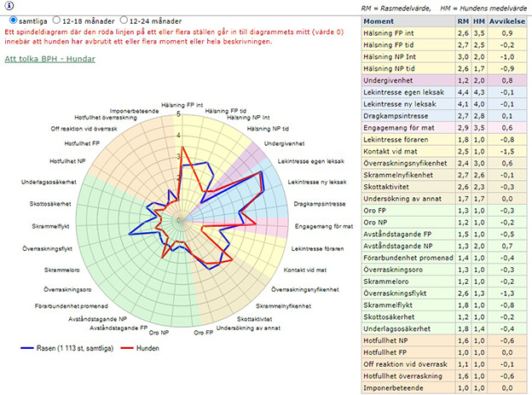The image size is (532, 395).
Task: Click the Oro FP table row
Action: tap(444, 211)
